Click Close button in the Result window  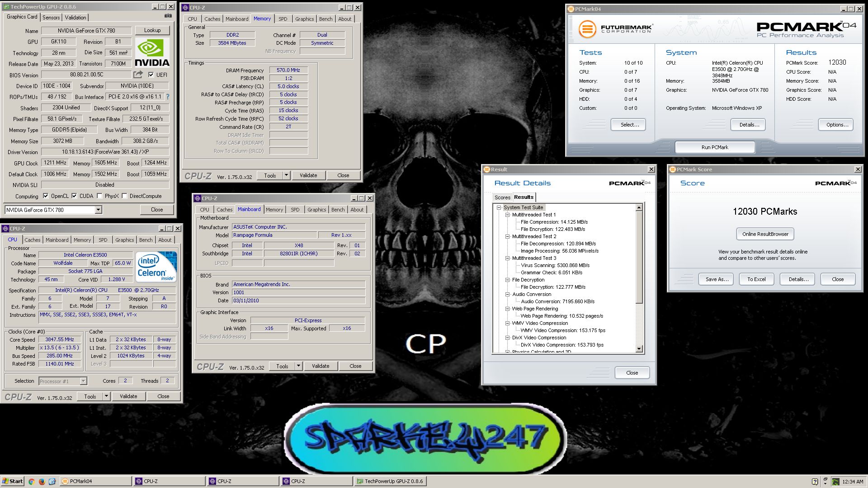[632, 373]
